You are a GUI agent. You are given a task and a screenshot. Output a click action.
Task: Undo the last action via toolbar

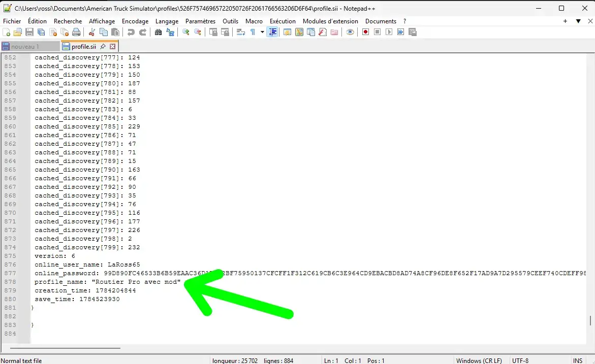click(x=131, y=32)
